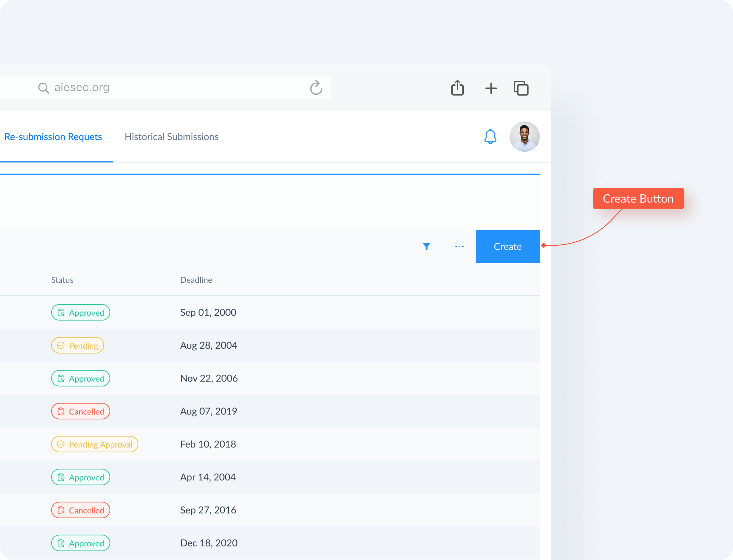733x560 pixels.
Task: Select the deadline Dec 18, 2020
Action: pos(209,543)
